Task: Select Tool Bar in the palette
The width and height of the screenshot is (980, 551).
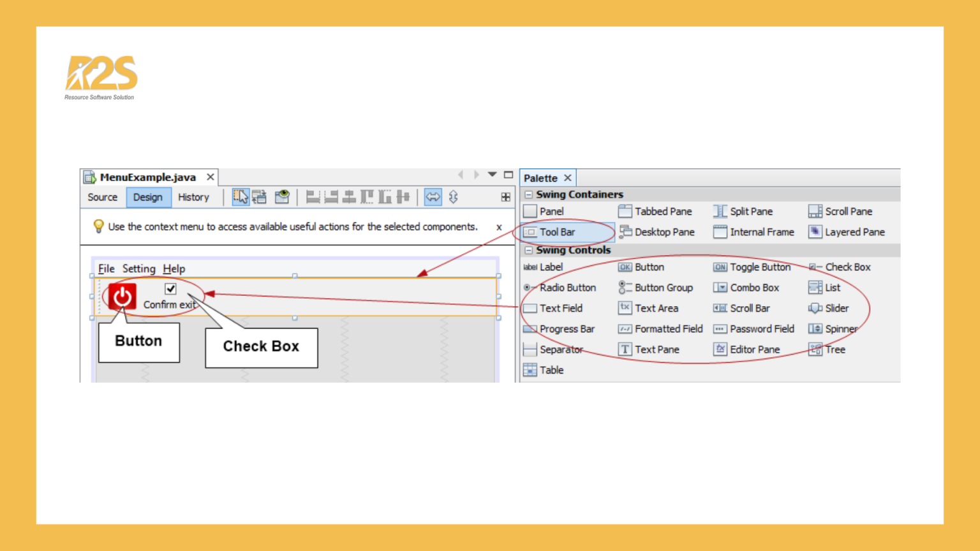Action: [557, 232]
